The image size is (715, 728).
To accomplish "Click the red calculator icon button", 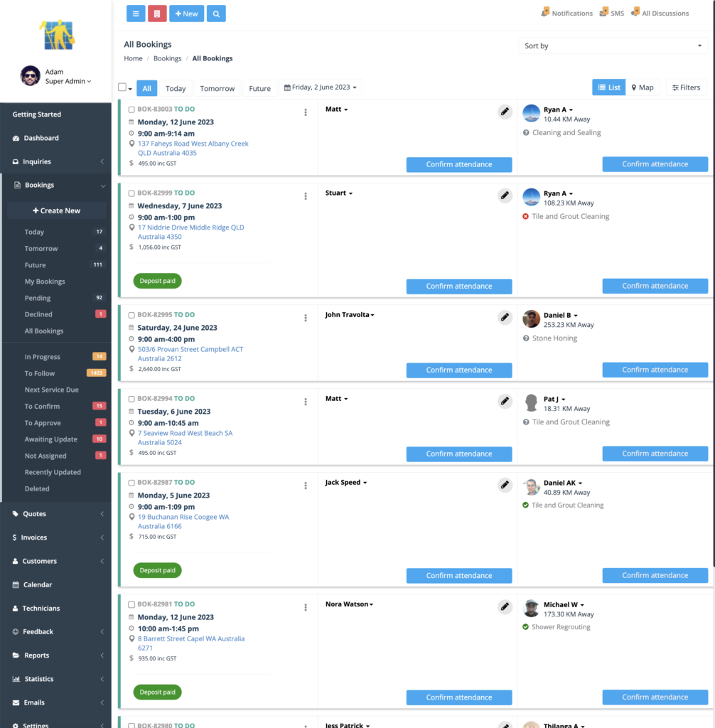I will pos(157,14).
